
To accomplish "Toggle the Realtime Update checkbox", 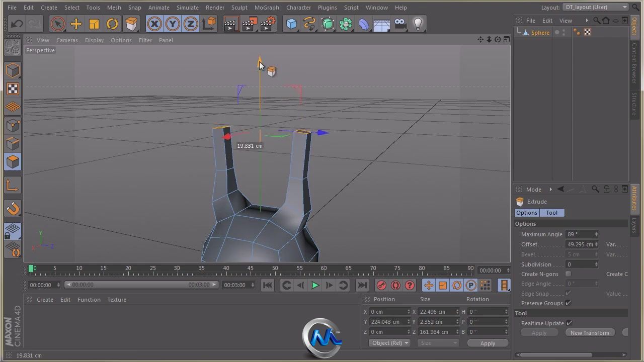I will (569, 323).
